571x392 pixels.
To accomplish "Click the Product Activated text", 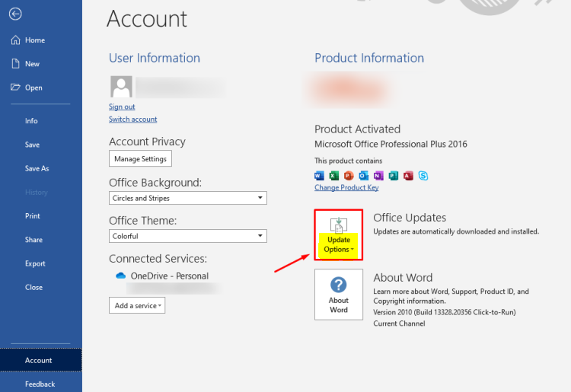I will (357, 129).
